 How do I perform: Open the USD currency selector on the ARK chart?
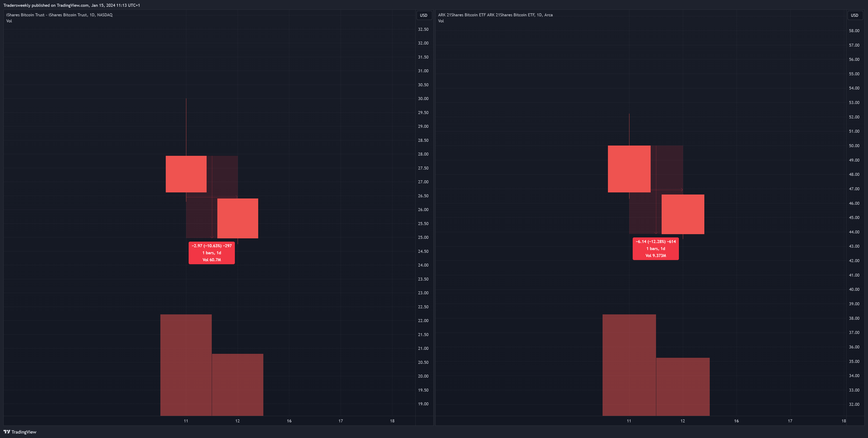tap(854, 15)
